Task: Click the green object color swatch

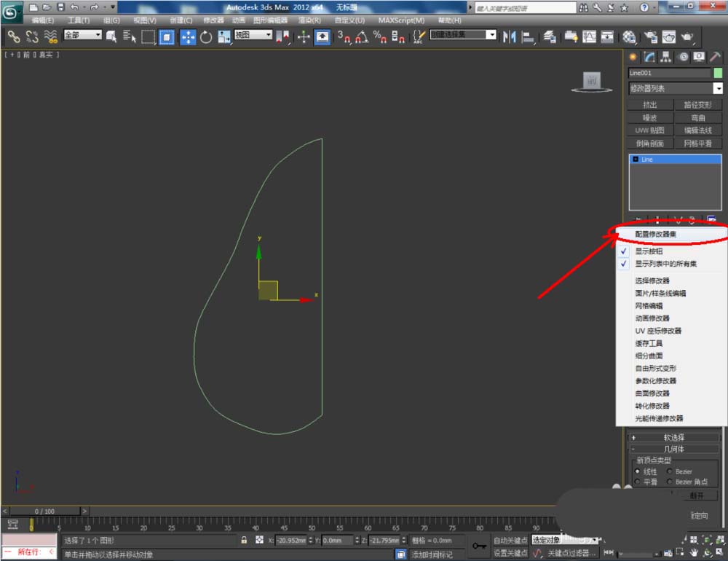Action: [718, 73]
